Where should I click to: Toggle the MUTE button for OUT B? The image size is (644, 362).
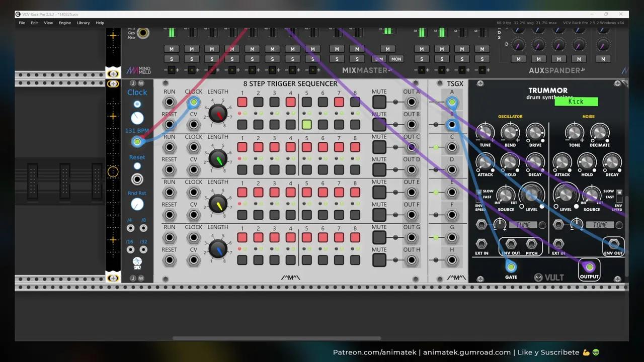pyautogui.click(x=379, y=125)
